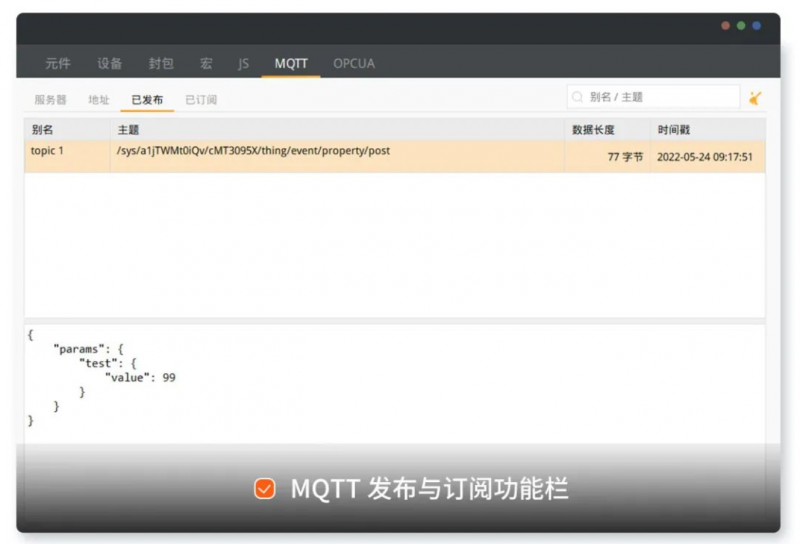This screenshot has width=800, height=544.
Task: Click the "test" line in JSON payload
Action: (x=108, y=363)
